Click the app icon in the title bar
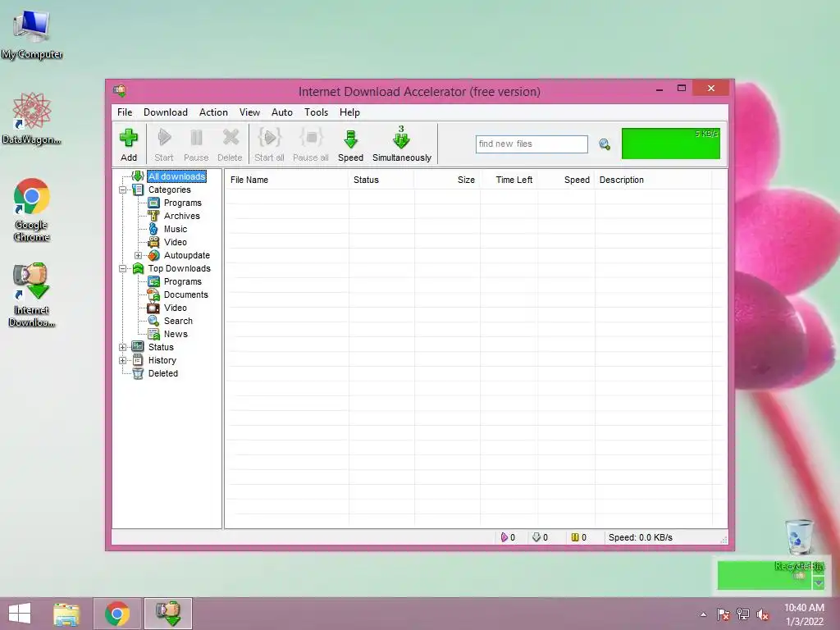Viewport: 840px width, 630px height. click(x=120, y=90)
